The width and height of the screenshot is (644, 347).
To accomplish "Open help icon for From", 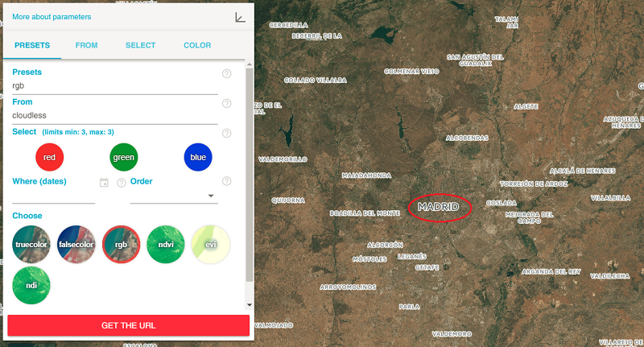I will (x=227, y=104).
